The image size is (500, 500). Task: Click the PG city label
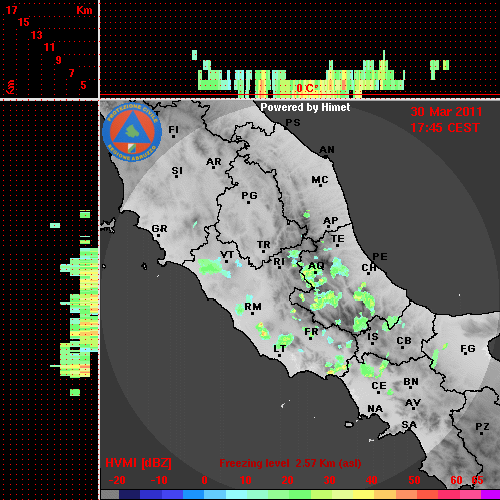coord(249,195)
